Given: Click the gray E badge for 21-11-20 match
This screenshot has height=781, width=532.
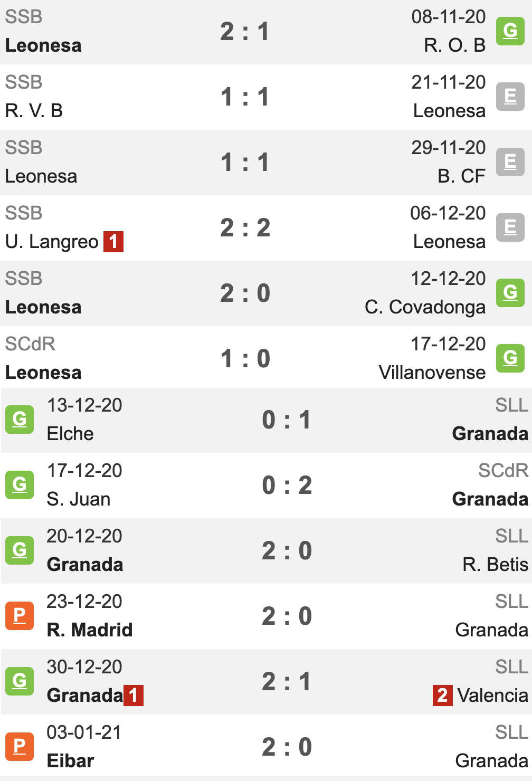Looking at the screenshot, I should click(x=510, y=96).
